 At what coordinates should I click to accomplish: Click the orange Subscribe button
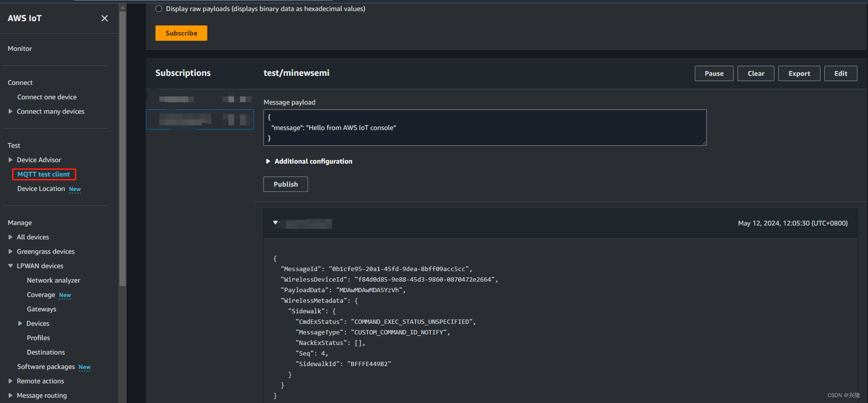click(181, 33)
